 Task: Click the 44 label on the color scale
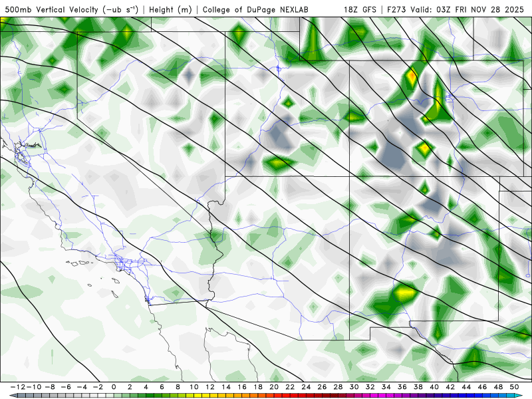pyautogui.click(x=466, y=387)
